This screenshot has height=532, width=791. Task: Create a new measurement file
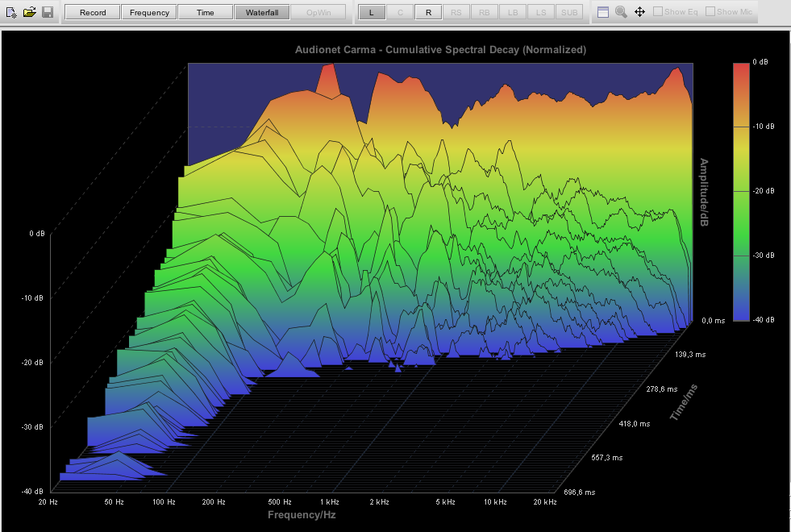[11, 12]
